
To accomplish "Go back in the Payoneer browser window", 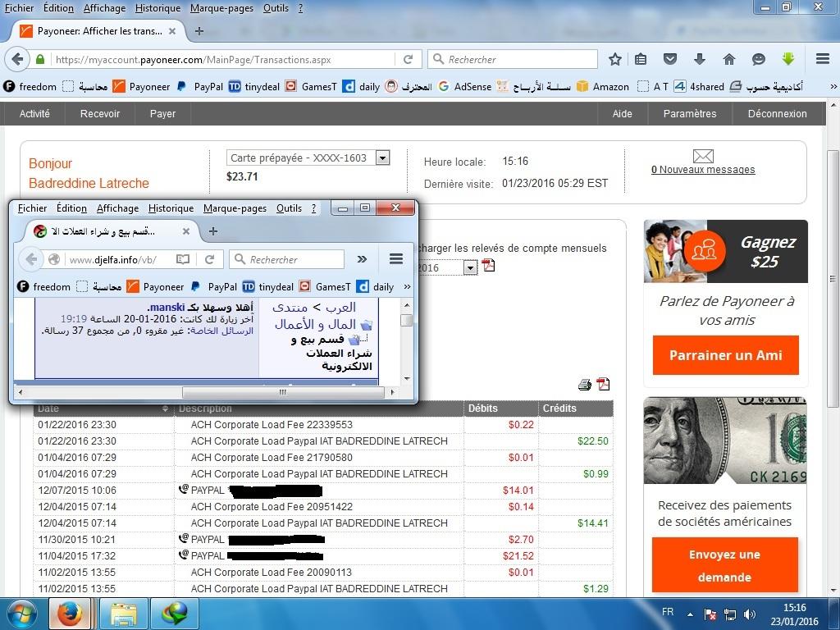I will click(x=18, y=59).
